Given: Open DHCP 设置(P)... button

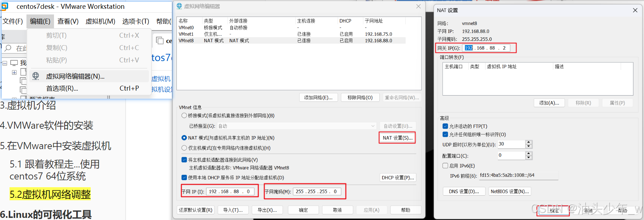Looking at the screenshot, I should pos(398,178).
